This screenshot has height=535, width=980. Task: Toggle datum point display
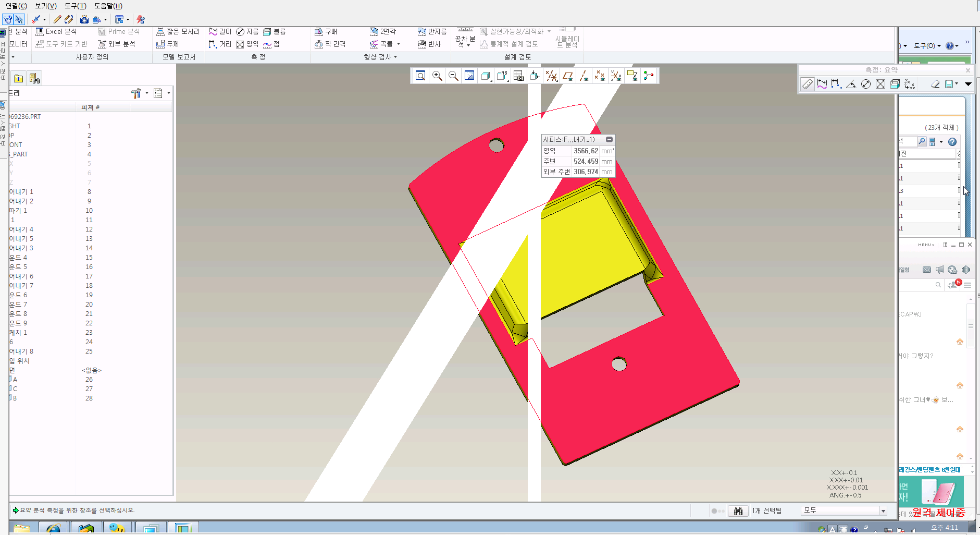pos(600,76)
